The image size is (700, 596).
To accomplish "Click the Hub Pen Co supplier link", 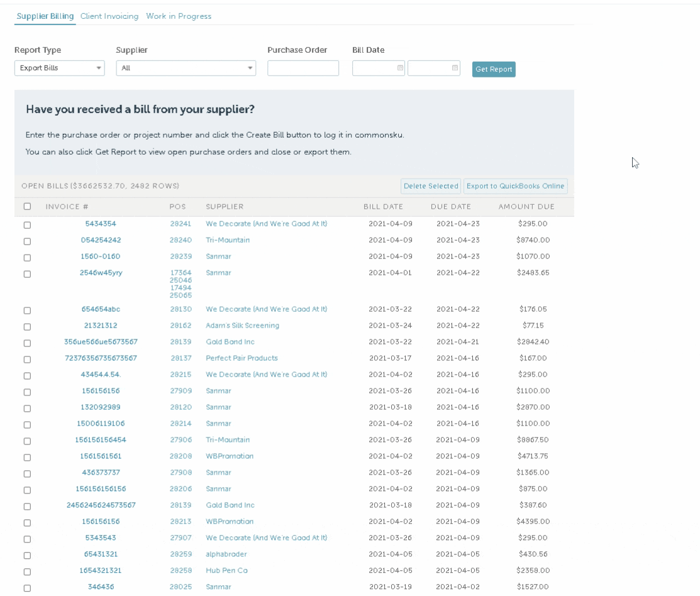I will pos(226,571).
